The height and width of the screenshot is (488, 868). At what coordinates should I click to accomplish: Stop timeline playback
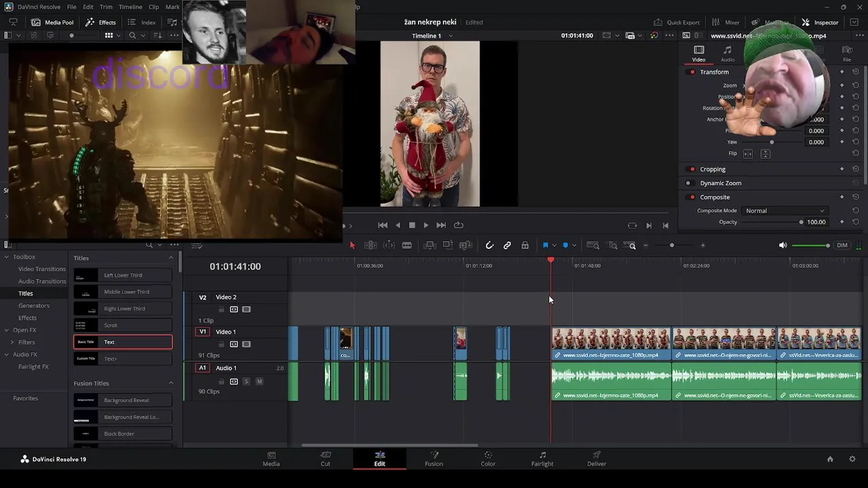(x=412, y=225)
